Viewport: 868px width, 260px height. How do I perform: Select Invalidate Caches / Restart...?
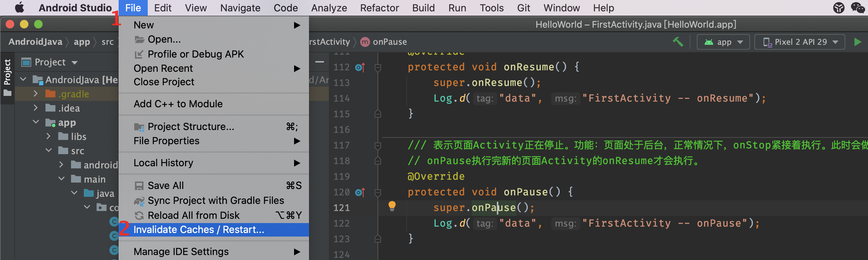click(x=214, y=230)
